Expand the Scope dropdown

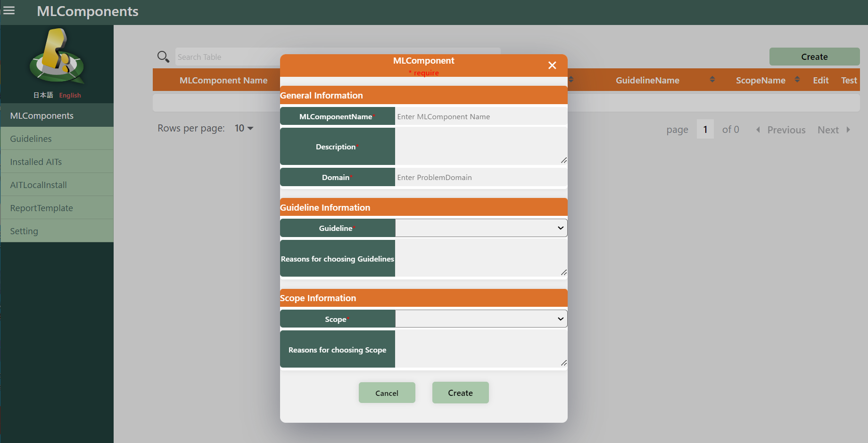(x=481, y=319)
